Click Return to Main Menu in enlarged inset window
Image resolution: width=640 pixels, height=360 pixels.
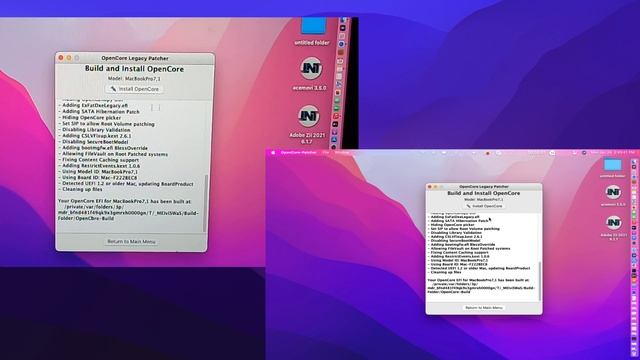click(x=131, y=242)
